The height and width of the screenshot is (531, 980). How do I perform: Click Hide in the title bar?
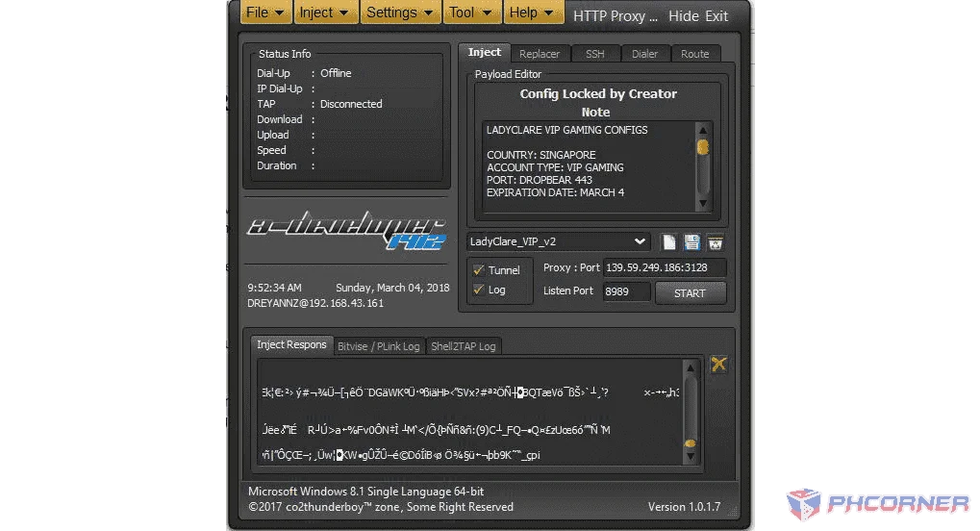684,16
